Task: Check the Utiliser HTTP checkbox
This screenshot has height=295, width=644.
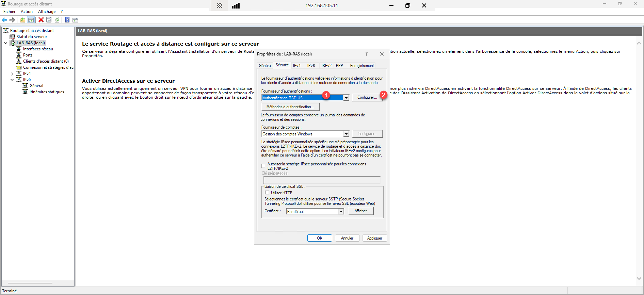Action: (267, 193)
